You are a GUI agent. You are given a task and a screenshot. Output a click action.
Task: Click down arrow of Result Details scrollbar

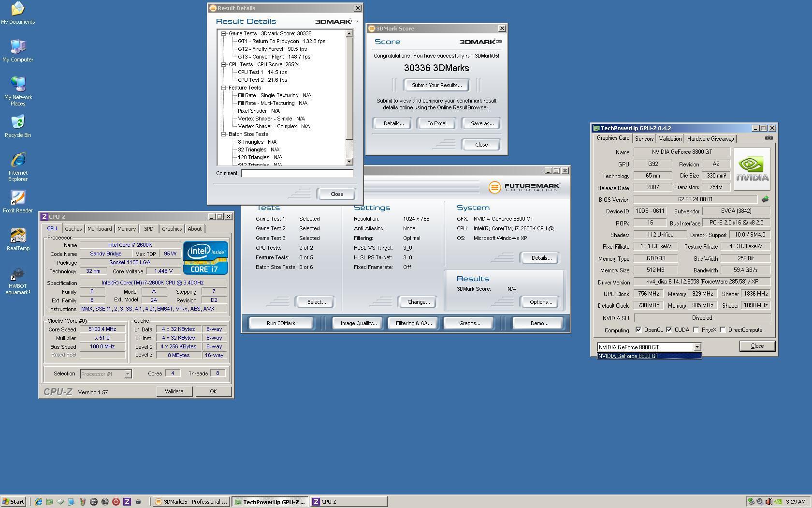click(349, 162)
